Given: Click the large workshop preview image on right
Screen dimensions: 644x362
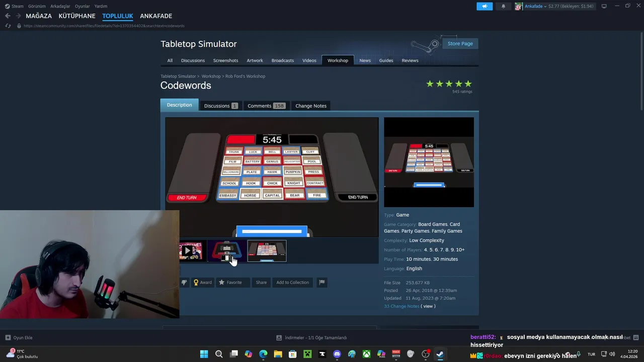Looking at the screenshot, I should (429, 162).
